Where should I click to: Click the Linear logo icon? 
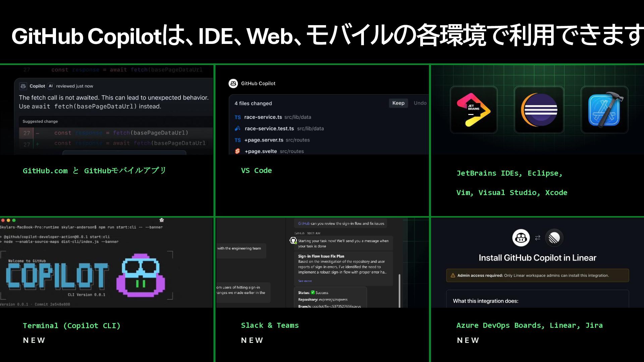tap(554, 238)
